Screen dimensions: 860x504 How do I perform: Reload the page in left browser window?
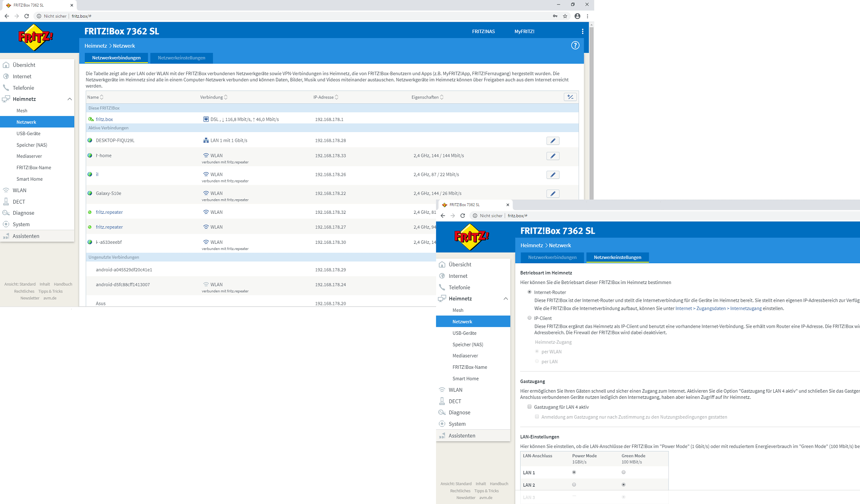pos(27,16)
